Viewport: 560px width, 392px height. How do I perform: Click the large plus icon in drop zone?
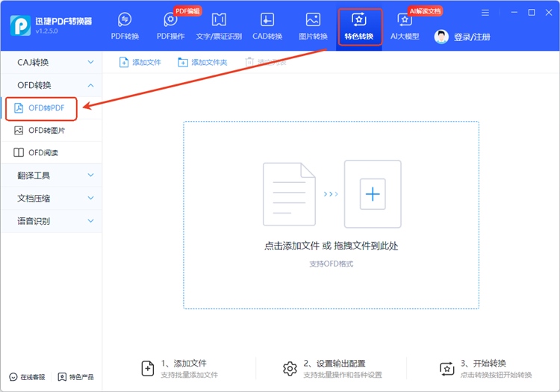click(373, 194)
